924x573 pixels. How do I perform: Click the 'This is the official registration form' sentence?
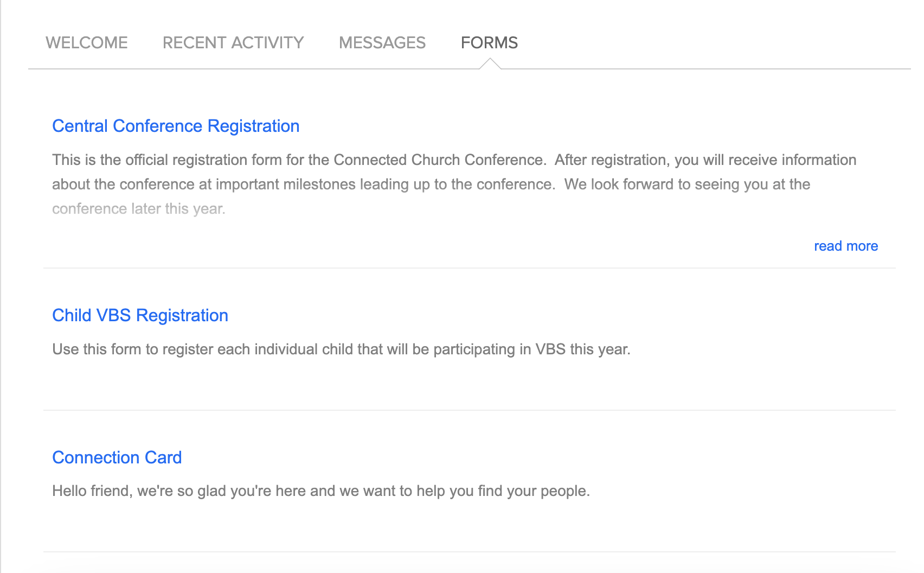pos(298,160)
